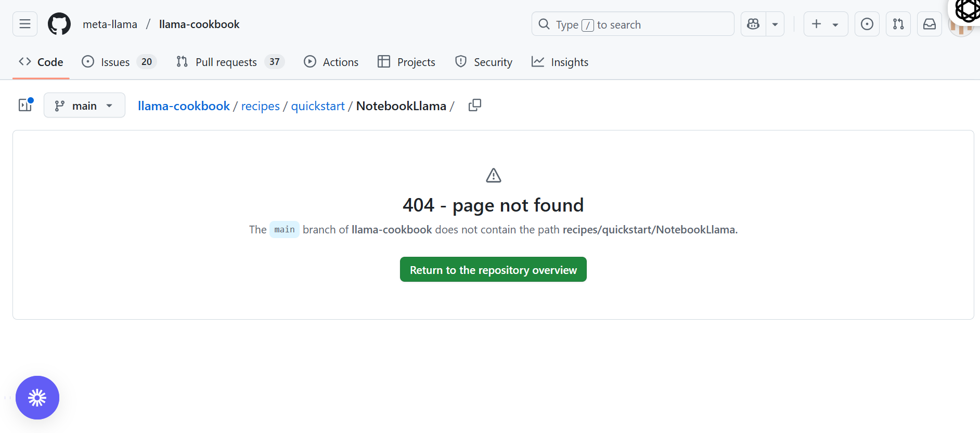
Task: Open the meta-llama organization link
Action: pyautogui.click(x=110, y=24)
